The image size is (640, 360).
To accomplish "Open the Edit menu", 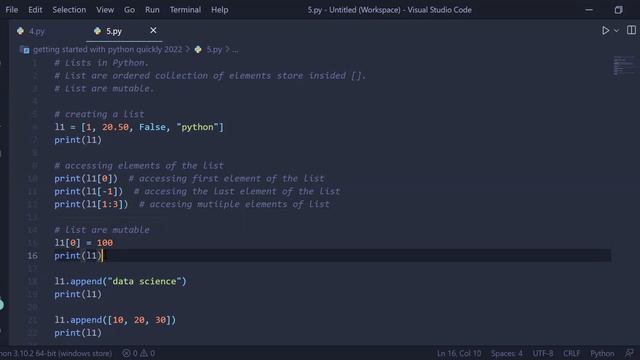I will (x=35, y=9).
